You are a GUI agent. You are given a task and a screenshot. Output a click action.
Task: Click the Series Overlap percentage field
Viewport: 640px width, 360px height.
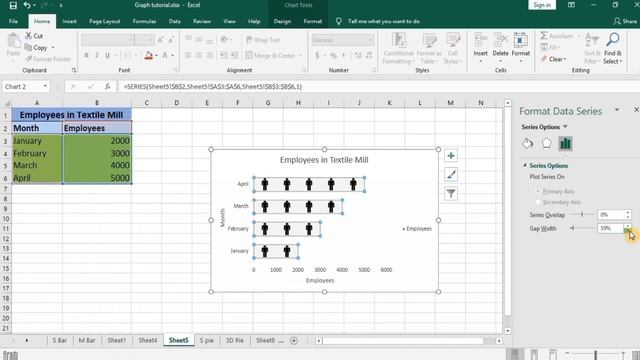(x=611, y=214)
